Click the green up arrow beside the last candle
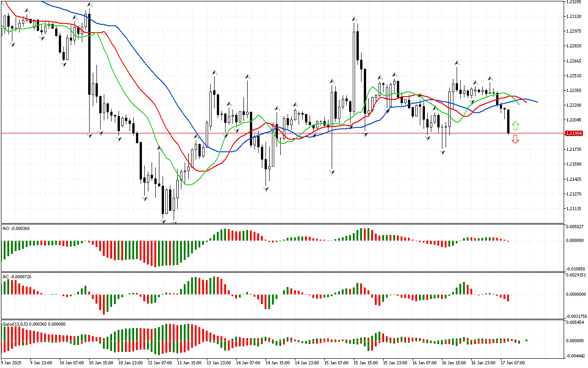 [x=515, y=125]
